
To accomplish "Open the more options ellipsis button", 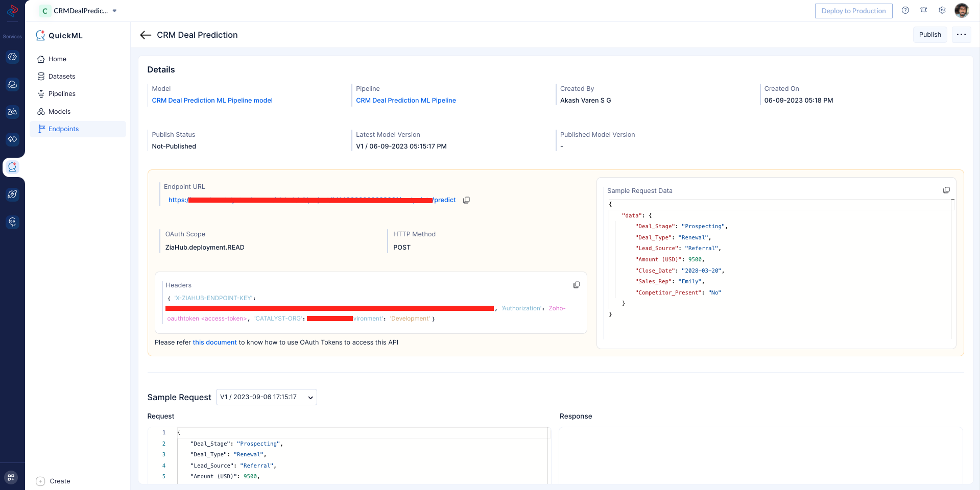I will tap(962, 35).
